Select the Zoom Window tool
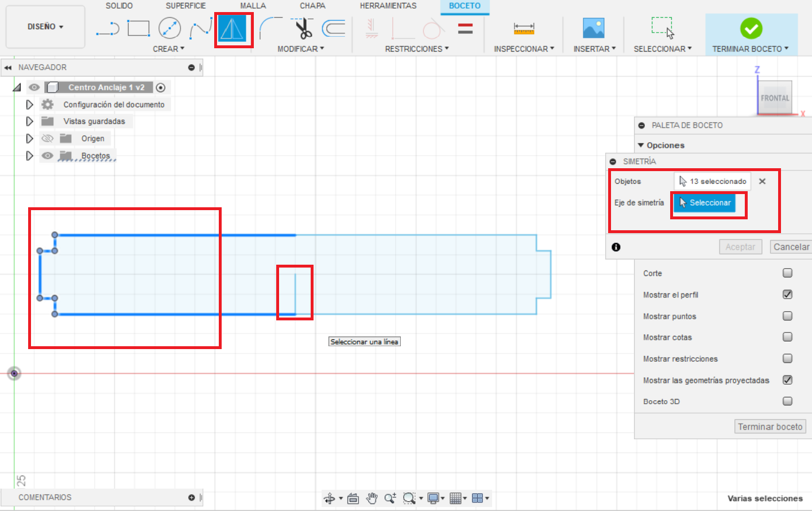Screen dimensions: 812x511 coord(409,498)
